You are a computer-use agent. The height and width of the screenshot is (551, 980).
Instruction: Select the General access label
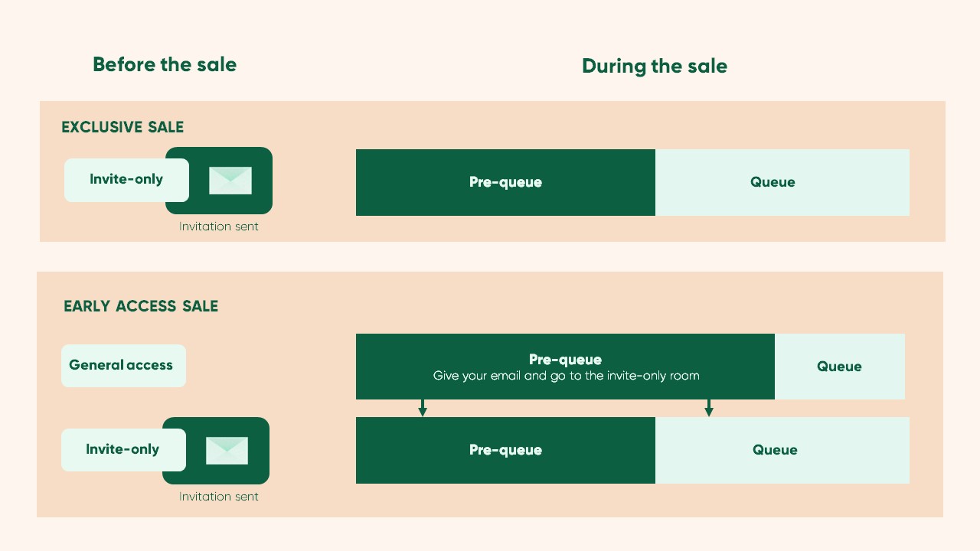123,366
